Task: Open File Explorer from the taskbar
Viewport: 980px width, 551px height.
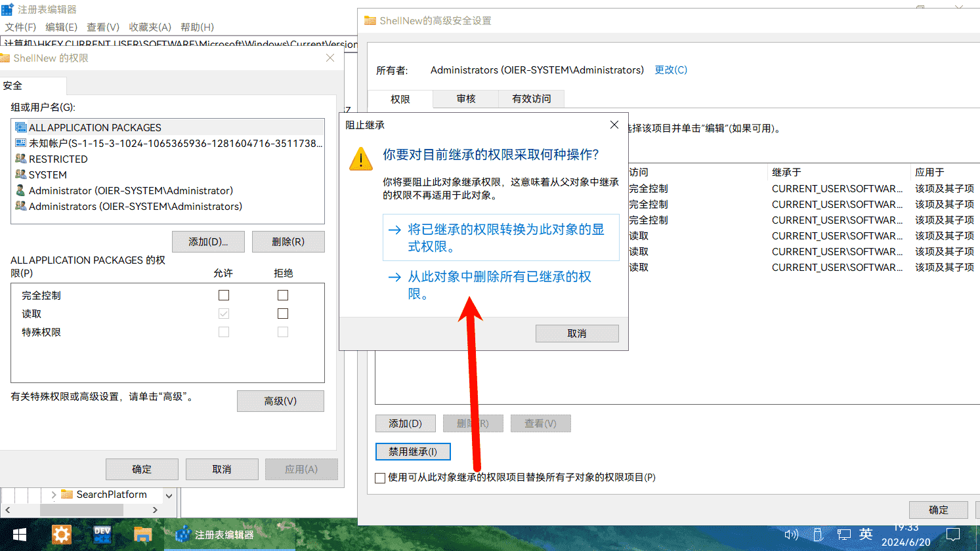Action: click(142, 535)
